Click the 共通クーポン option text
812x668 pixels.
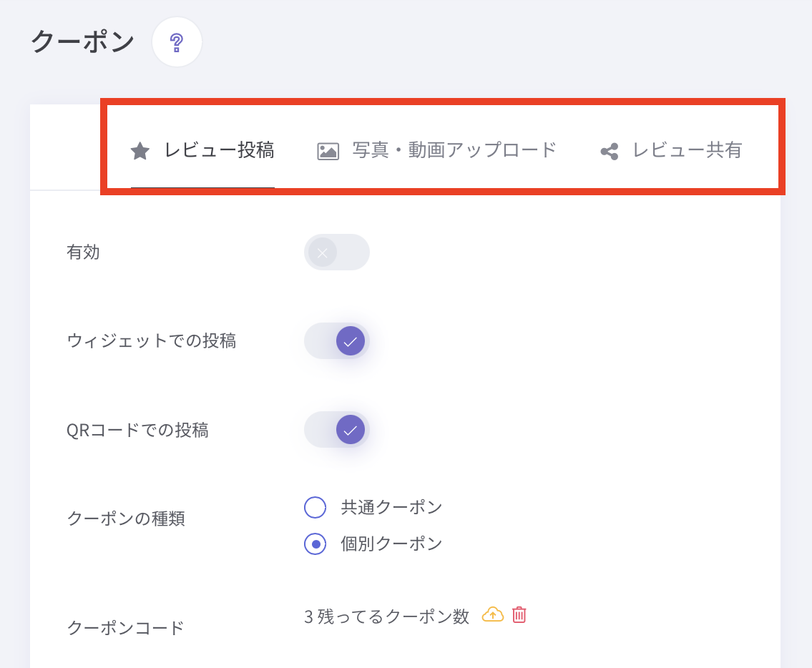(391, 508)
